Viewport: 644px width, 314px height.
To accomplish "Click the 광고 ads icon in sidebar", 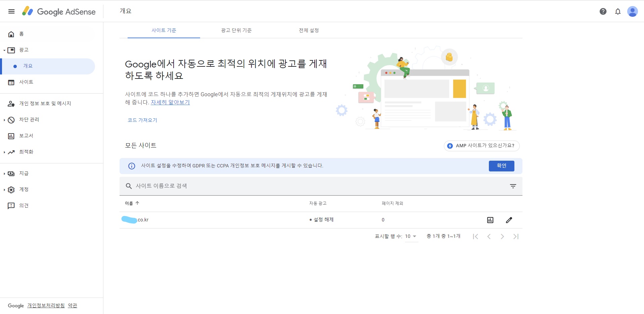I will coord(11,50).
